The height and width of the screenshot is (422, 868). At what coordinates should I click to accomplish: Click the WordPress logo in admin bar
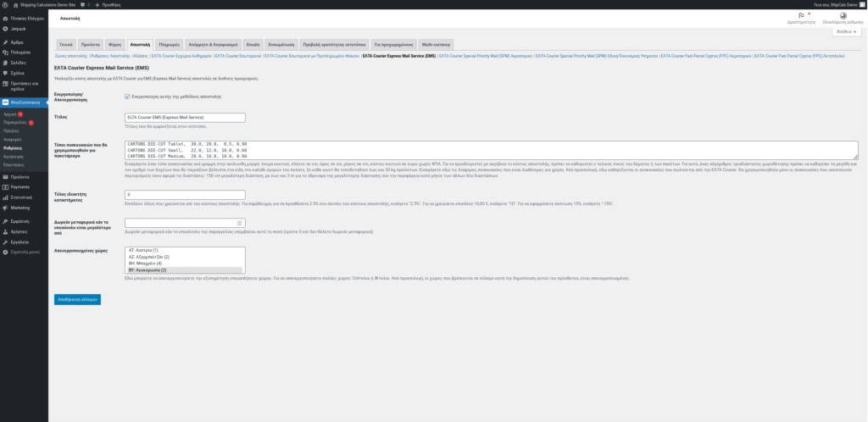point(5,4)
